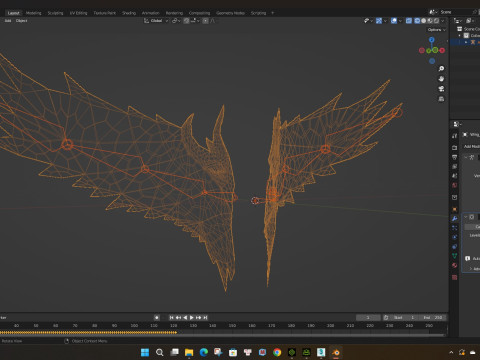Screen dimensions: 480x360
Task: Expand the Collection row in outliner
Action: click(x=460, y=36)
